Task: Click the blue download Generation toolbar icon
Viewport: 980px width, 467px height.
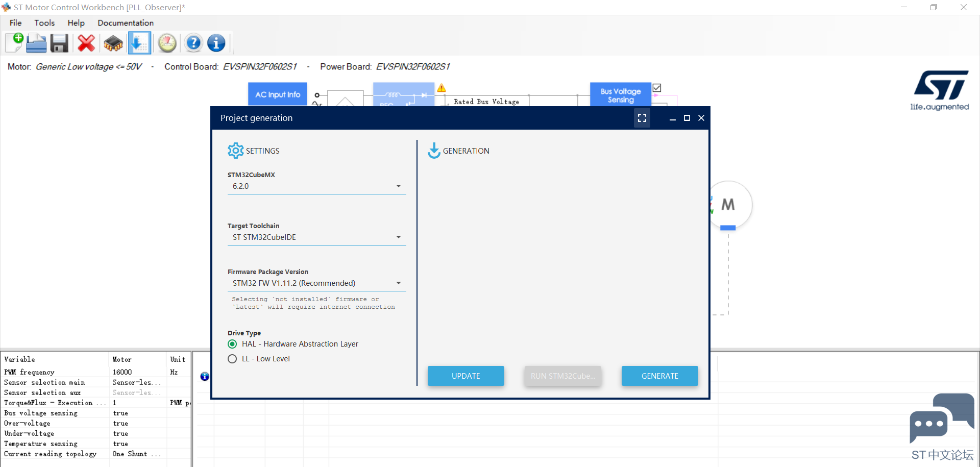Action: [x=139, y=43]
